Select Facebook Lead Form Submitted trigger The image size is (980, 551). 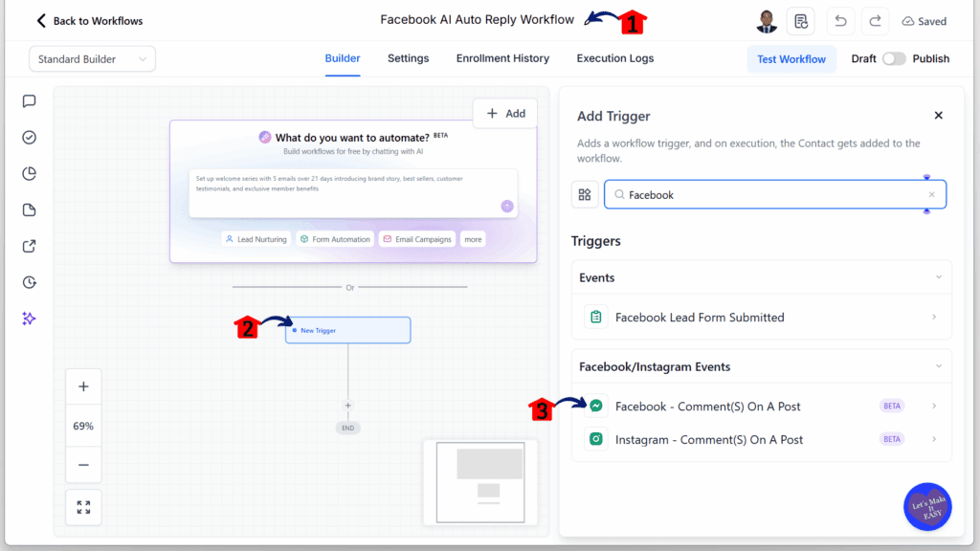tap(761, 318)
